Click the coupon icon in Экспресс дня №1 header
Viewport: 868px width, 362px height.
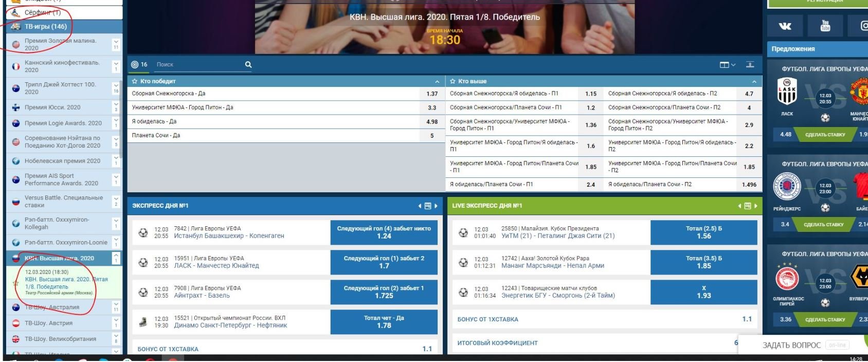427,206
